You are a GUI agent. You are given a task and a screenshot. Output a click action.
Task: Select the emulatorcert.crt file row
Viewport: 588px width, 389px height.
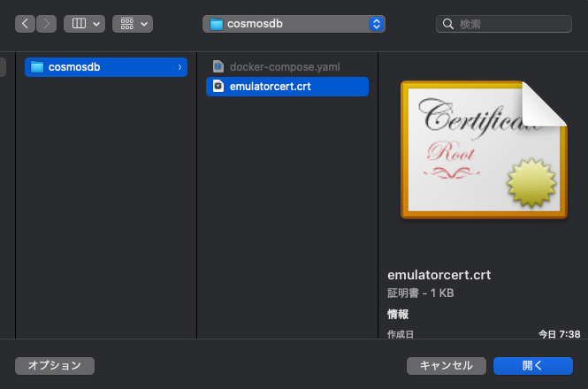click(287, 87)
